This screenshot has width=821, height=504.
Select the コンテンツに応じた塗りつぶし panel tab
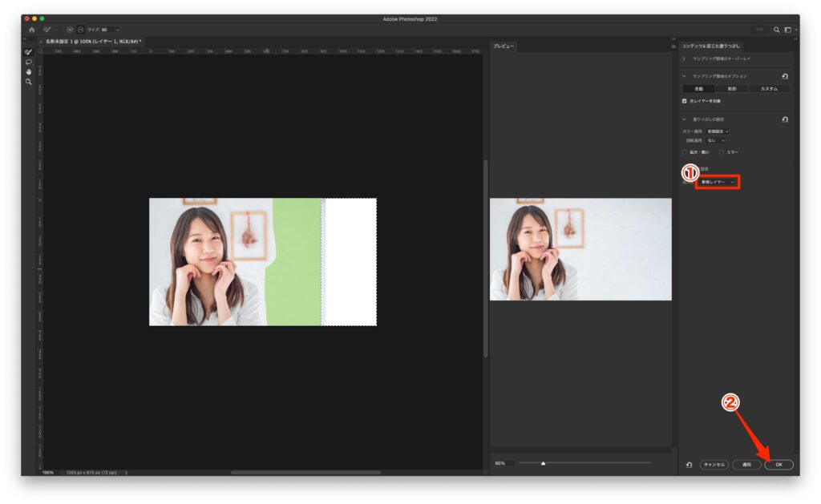pos(710,46)
